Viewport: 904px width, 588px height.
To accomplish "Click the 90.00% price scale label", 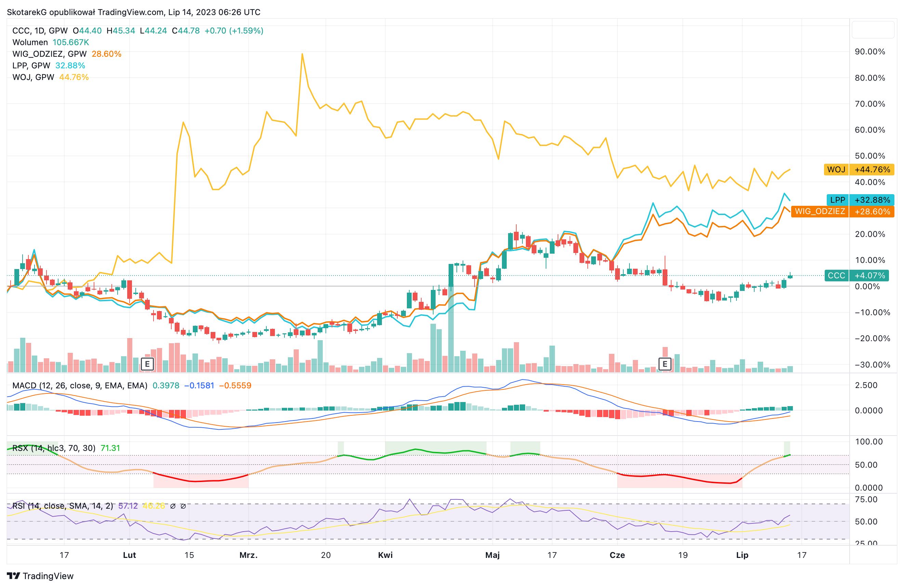I will (870, 52).
